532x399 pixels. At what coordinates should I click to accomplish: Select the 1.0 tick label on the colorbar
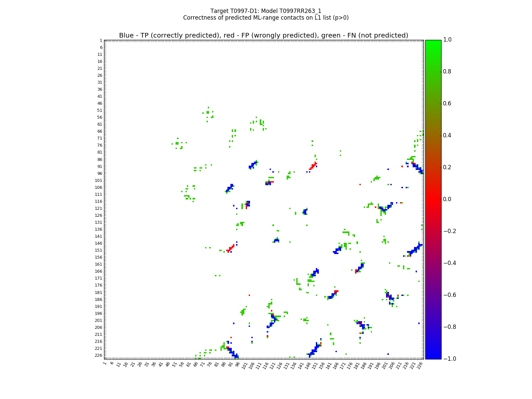coord(448,40)
